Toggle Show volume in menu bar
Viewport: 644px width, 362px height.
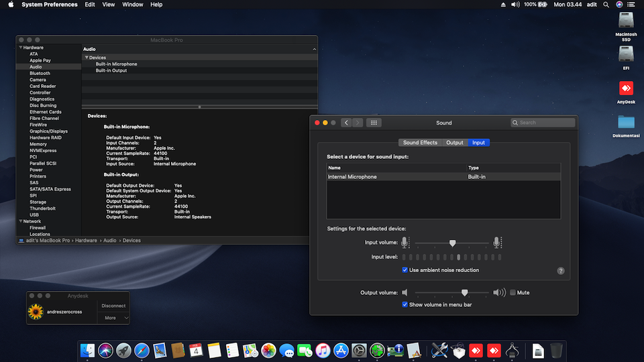(405, 304)
